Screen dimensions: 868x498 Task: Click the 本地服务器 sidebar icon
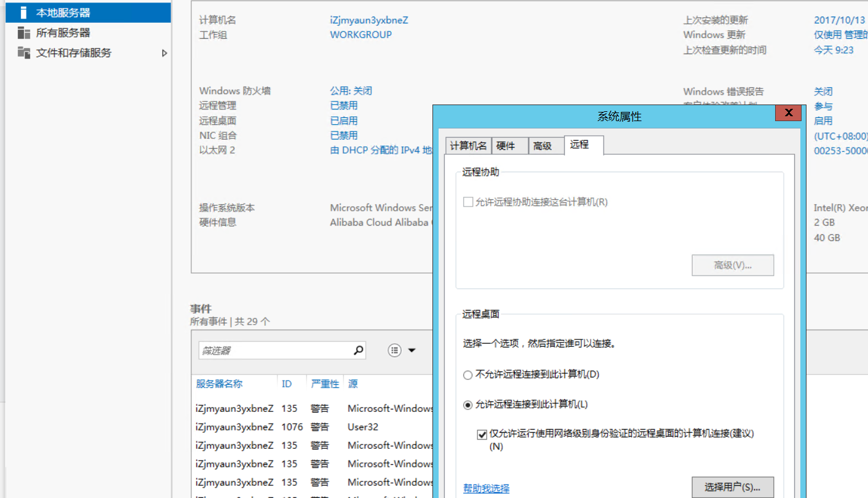tap(23, 12)
